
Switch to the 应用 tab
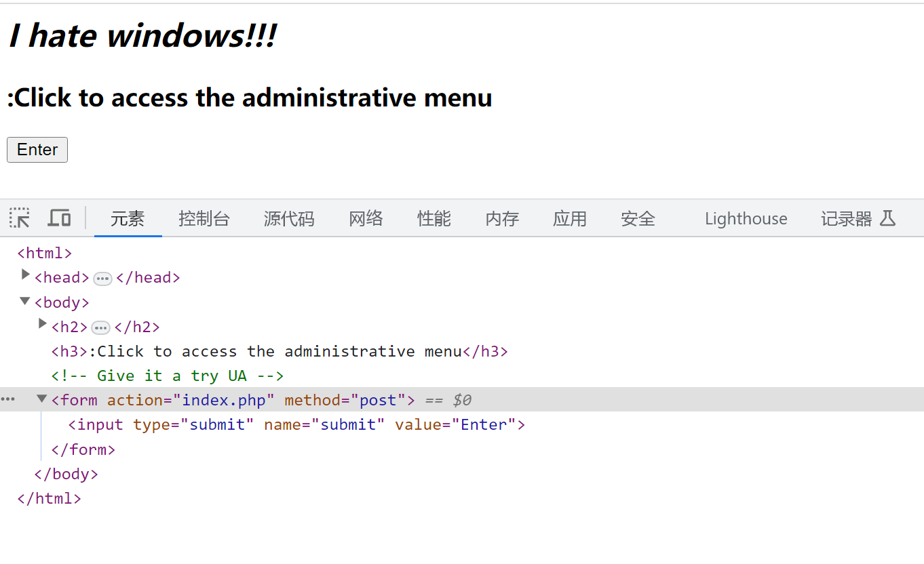(570, 218)
